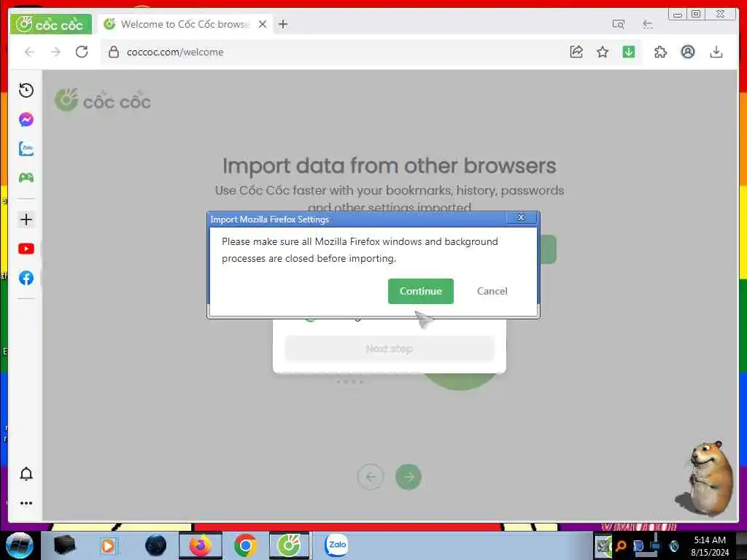Add a new sidebar shortcut

(x=26, y=219)
